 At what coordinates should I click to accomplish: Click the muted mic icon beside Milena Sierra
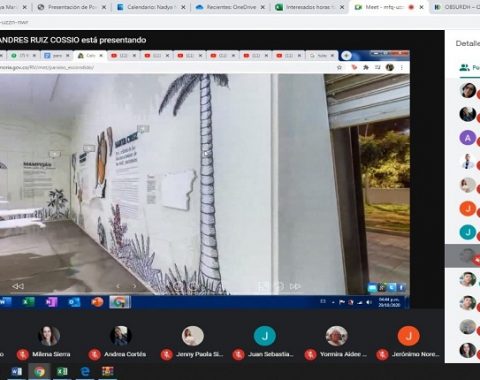click(23, 354)
